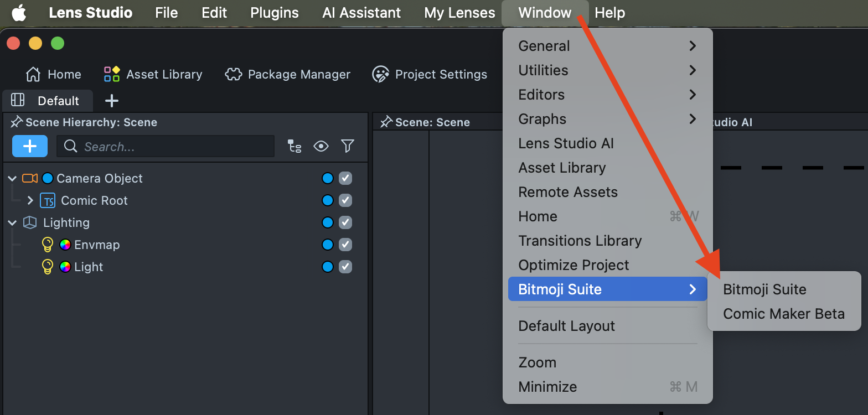The image size is (868, 415).
Task: Choose Optimize Project menu entry
Action: [x=573, y=265]
